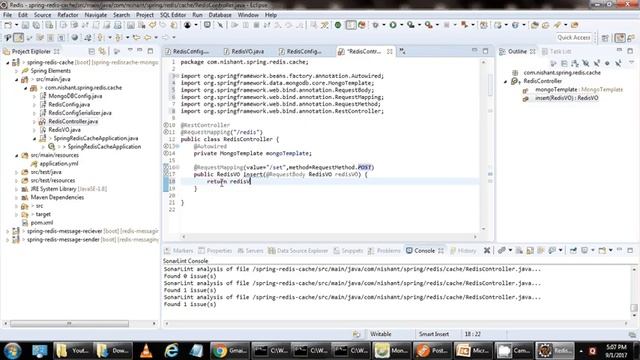640x360 pixels.
Task: Open the SQL Editor menu
Action: tap(173, 15)
